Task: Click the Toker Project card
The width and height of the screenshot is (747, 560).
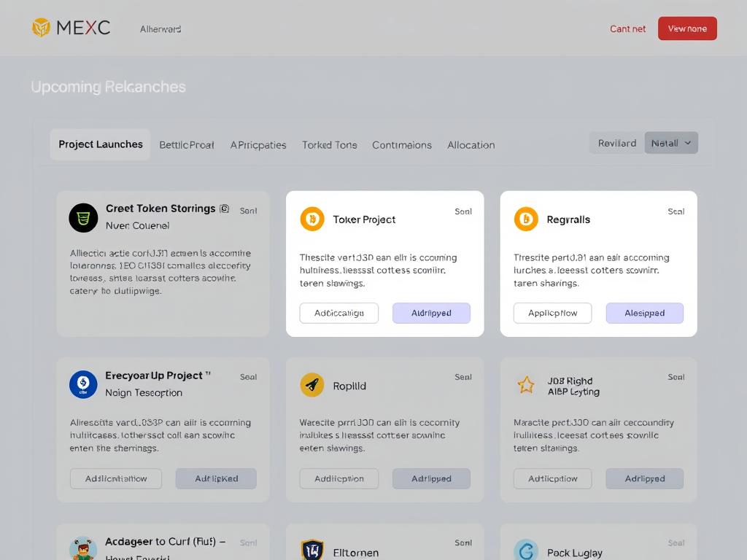Action: tap(384, 262)
